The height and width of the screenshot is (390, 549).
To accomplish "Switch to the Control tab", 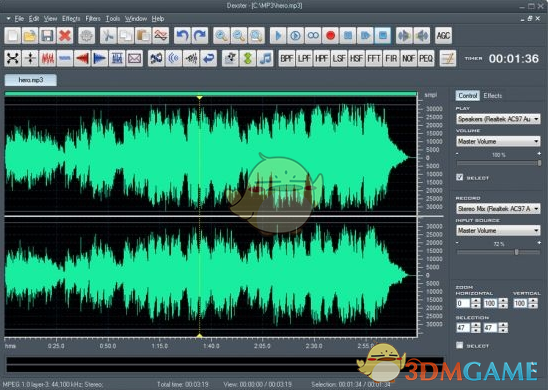I will (x=467, y=96).
